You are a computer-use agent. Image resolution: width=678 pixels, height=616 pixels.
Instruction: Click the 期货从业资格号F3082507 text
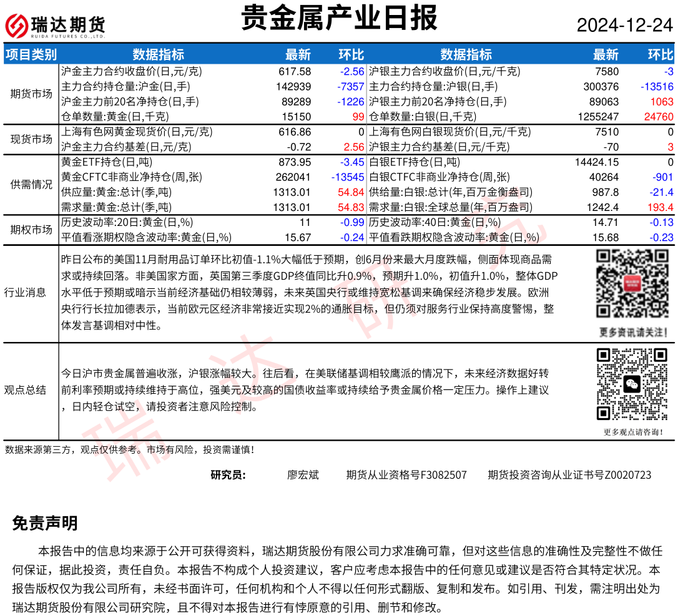pyautogui.click(x=406, y=475)
